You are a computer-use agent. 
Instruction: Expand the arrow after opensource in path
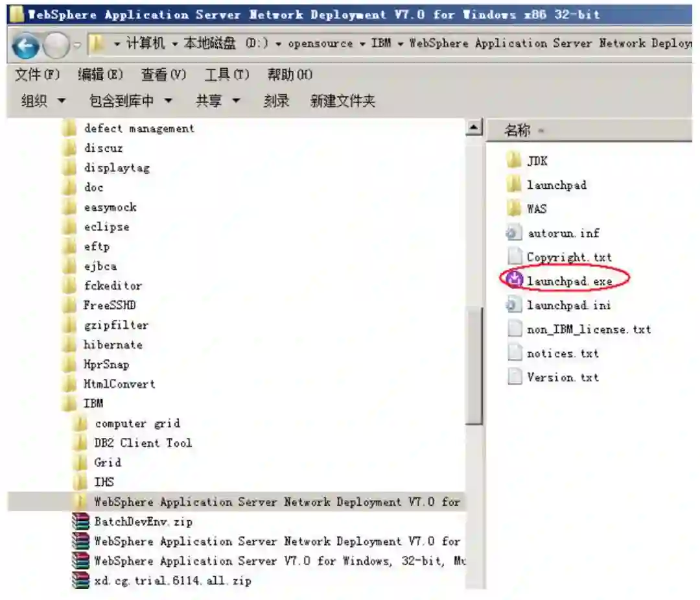point(362,43)
